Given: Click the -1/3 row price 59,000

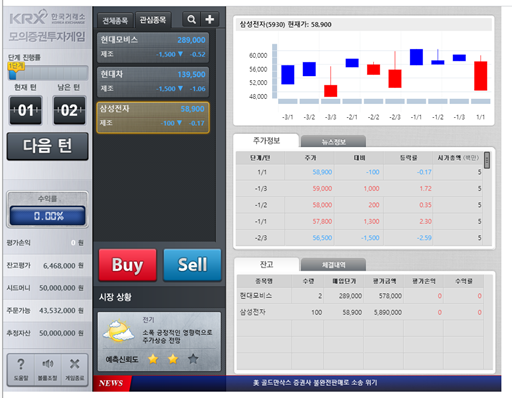Looking at the screenshot, I should click(322, 189).
